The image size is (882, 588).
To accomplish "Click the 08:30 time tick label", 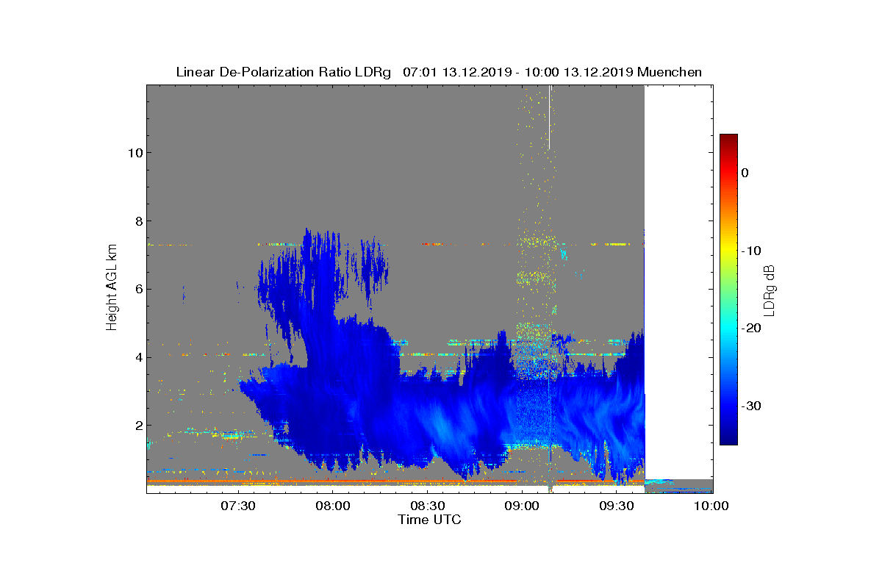I will tap(428, 506).
